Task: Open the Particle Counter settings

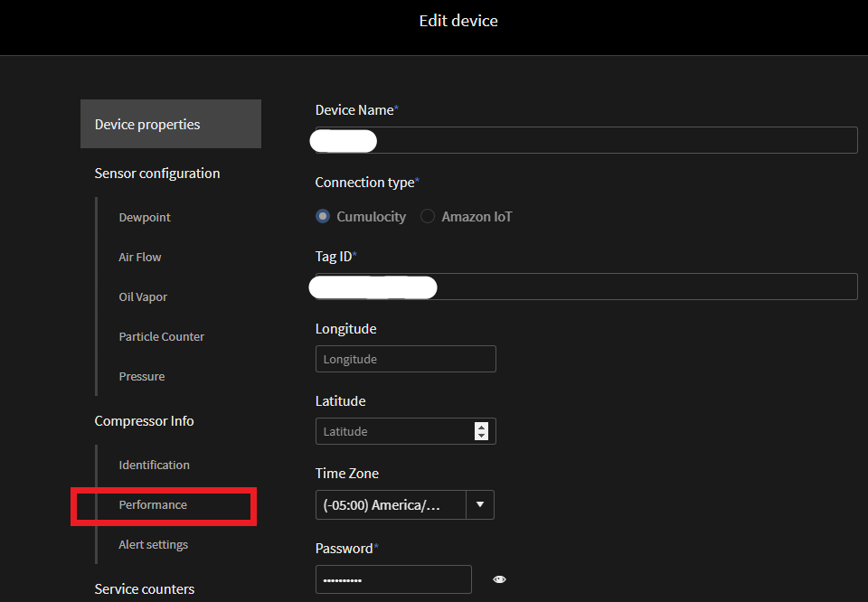Action: pos(162,336)
